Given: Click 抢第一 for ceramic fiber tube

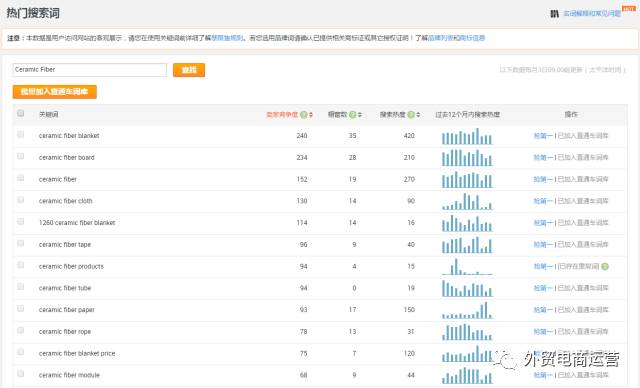Looking at the screenshot, I should click(x=543, y=288).
